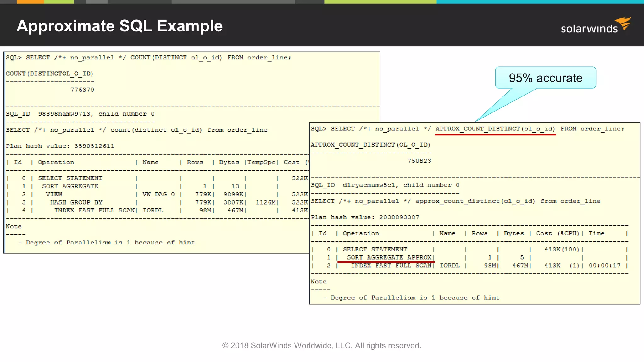Click 'Bytes' header in the left plan table
This screenshot has height=362, width=644.
(x=229, y=162)
